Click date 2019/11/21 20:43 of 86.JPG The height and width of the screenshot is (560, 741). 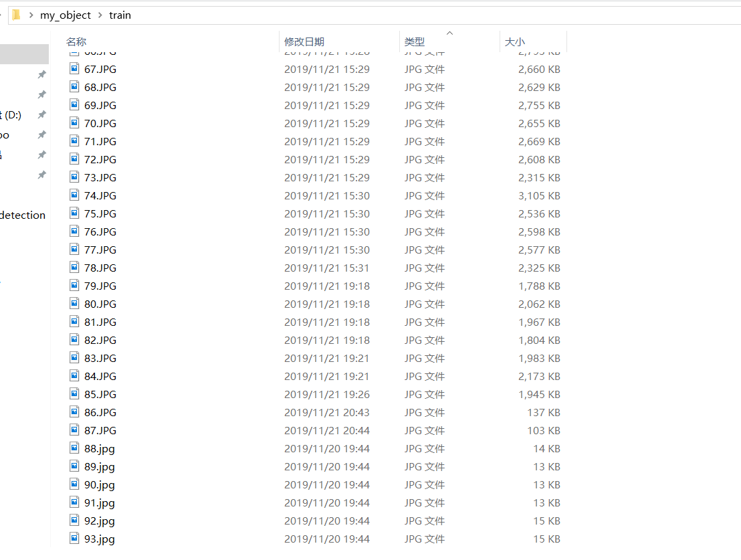326,412
